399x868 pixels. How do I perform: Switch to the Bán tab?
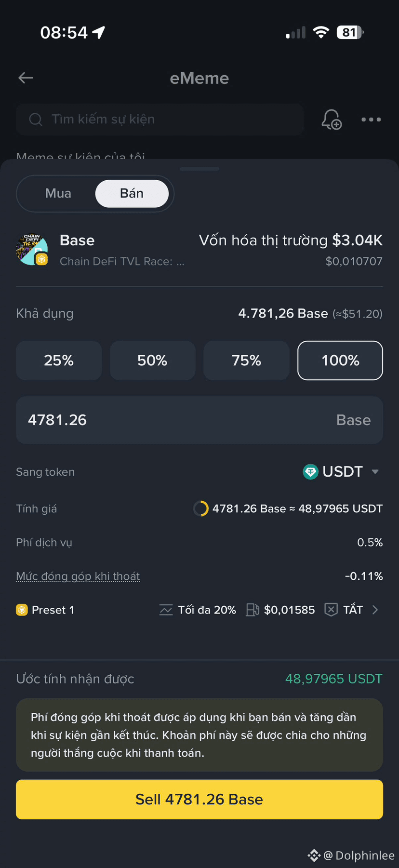[x=132, y=193]
